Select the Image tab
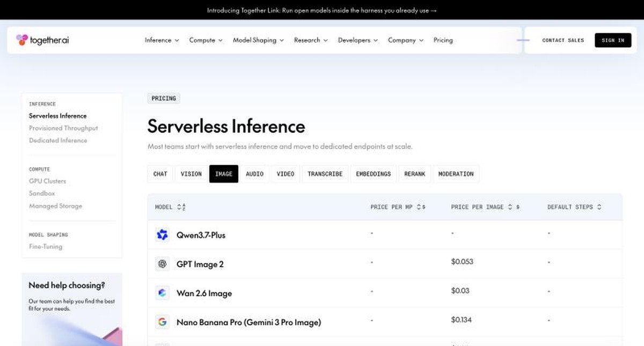The width and height of the screenshot is (644, 346). pos(224,174)
